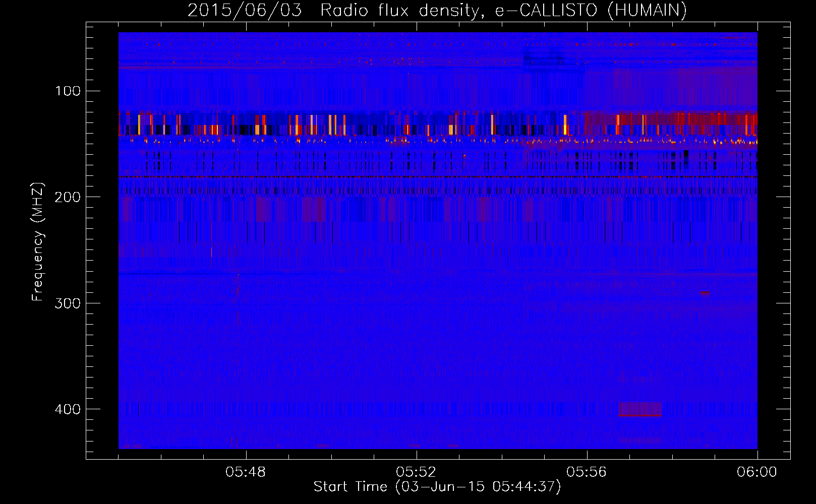Viewport: 816px width, 504px height.
Task: Click the plot title 'Radio flux density, e-CALLISTO (HUMAIN)'
Action: pyautogui.click(x=503, y=10)
